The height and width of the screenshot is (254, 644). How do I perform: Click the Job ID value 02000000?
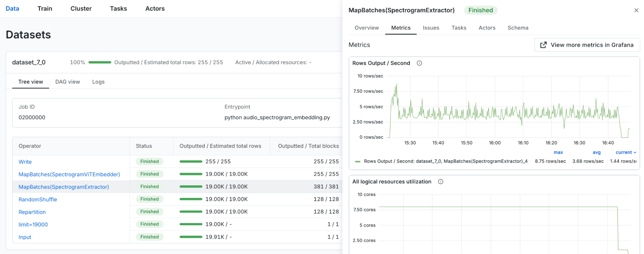point(32,118)
